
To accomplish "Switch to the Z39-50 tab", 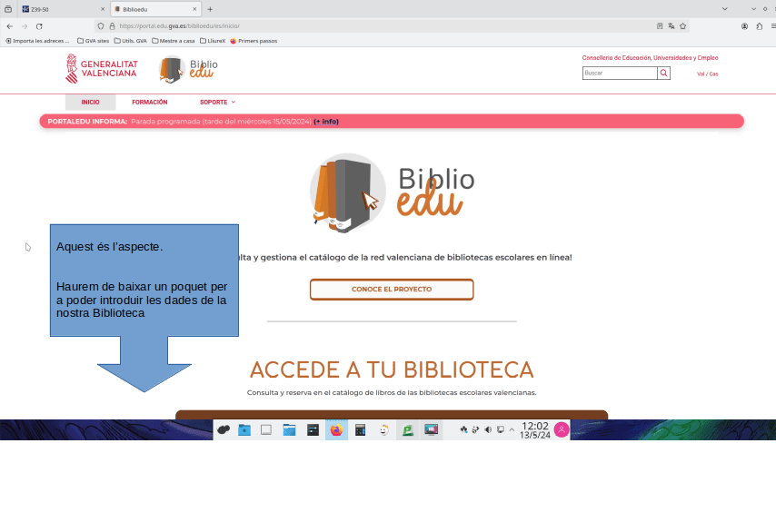I will 63,9.
